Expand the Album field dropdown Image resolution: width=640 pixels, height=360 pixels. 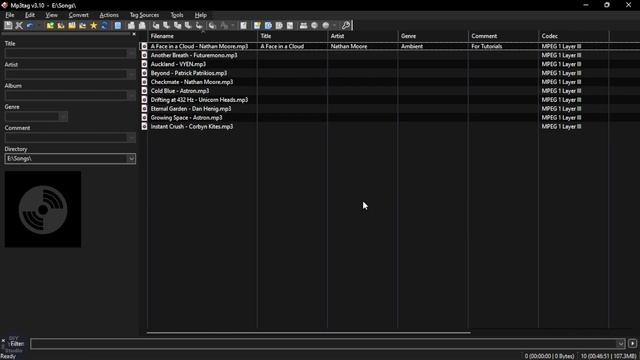[131, 96]
